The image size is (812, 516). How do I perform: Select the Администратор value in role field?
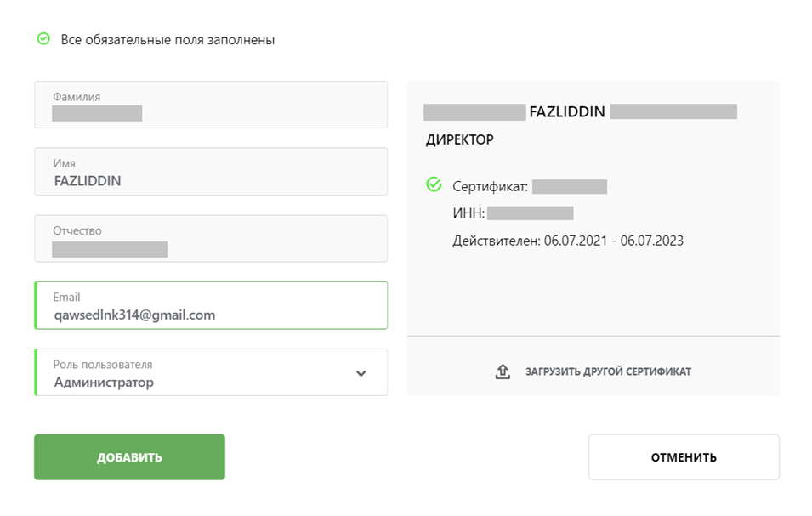click(x=104, y=383)
